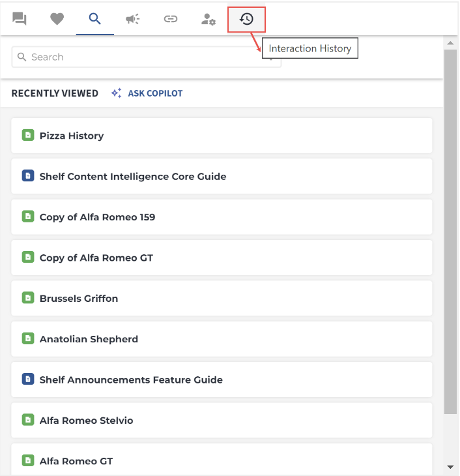Click the Brussels Griffon document icon
Viewport: 460px width, 476px height.
(x=28, y=298)
